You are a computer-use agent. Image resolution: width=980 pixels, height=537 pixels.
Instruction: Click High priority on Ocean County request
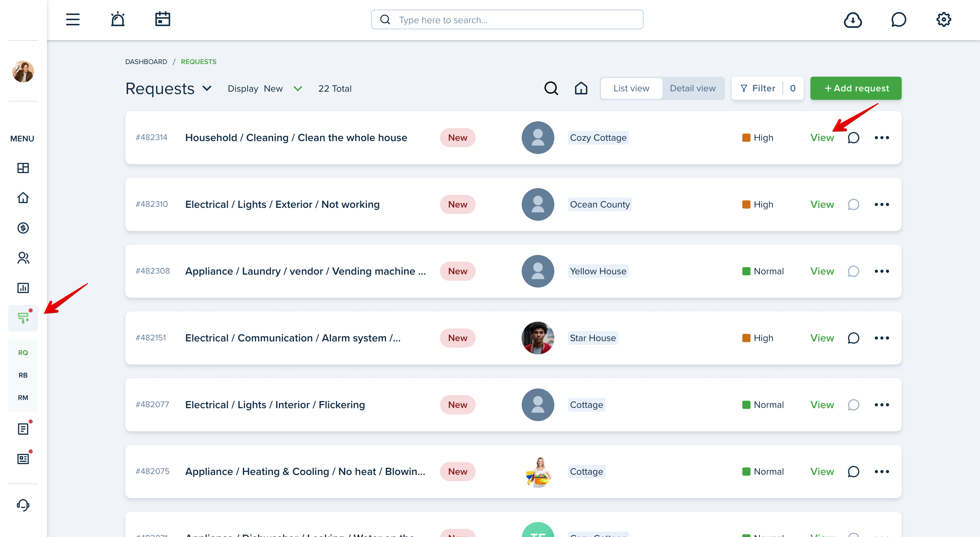point(757,204)
